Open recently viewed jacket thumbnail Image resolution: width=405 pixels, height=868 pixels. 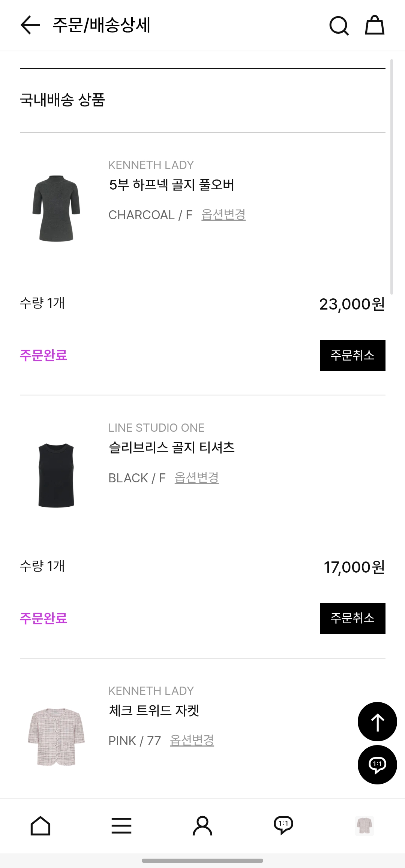tap(364, 826)
